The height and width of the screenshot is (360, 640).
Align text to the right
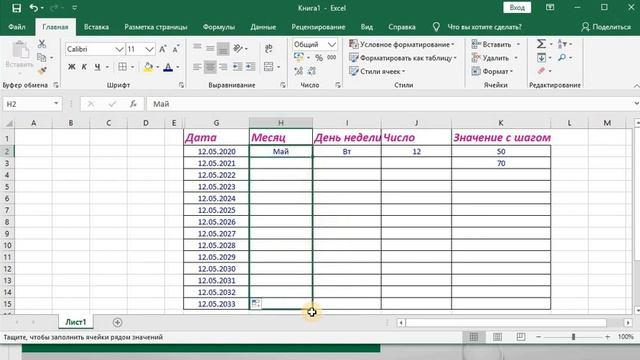pyautogui.click(x=223, y=67)
